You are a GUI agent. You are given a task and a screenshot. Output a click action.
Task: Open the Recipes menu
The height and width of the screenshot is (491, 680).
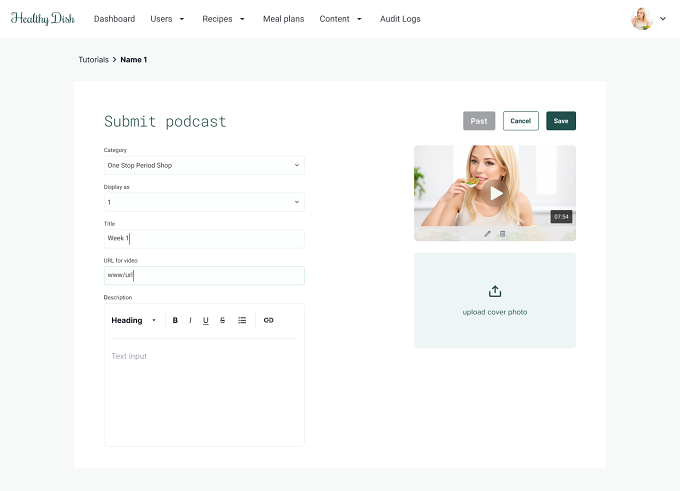pos(223,19)
